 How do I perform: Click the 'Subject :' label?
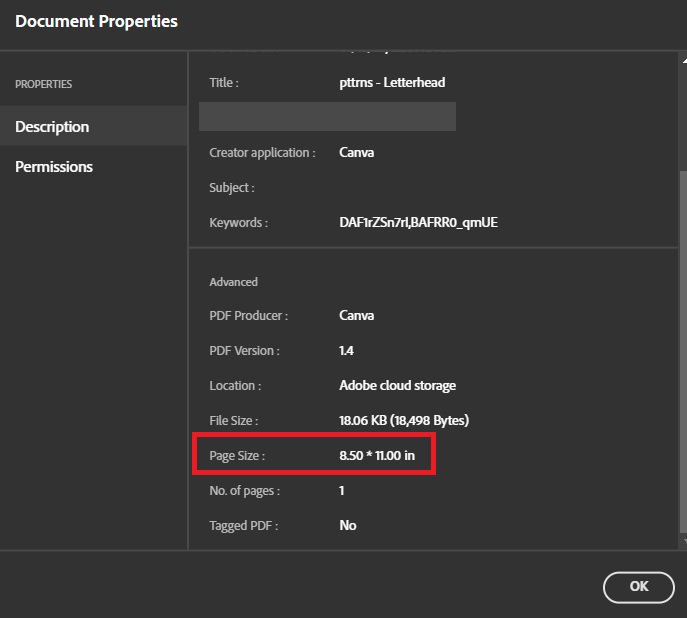pos(232,188)
